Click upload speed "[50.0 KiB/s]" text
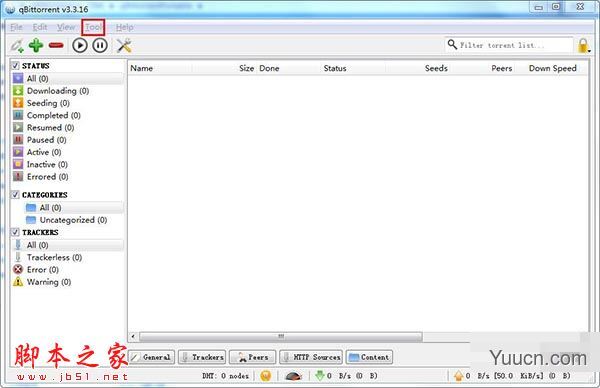Image resolution: width=600 pixels, height=388 pixels. (x=518, y=376)
